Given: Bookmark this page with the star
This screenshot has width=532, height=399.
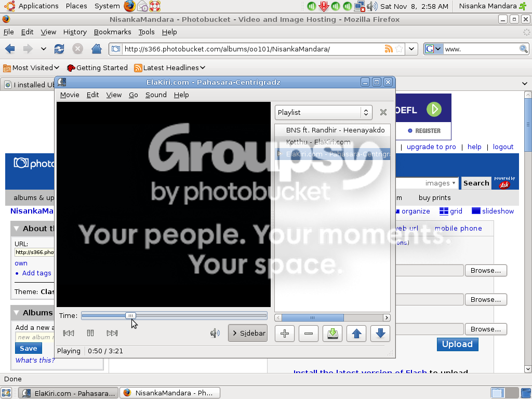Looking at the screenshot, I should click(400, 49).
